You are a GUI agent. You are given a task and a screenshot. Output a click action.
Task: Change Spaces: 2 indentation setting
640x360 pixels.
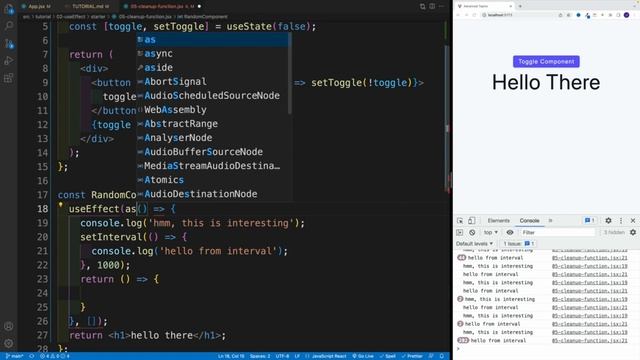pyautogui.click(x=260, y=356)
